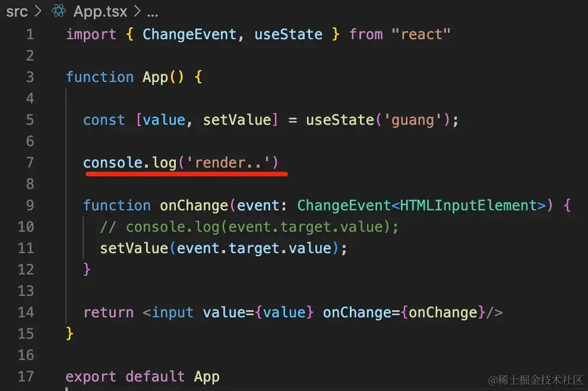Open the src breadcrumb folder
The image size is (588, 391).
coord(17,12)
